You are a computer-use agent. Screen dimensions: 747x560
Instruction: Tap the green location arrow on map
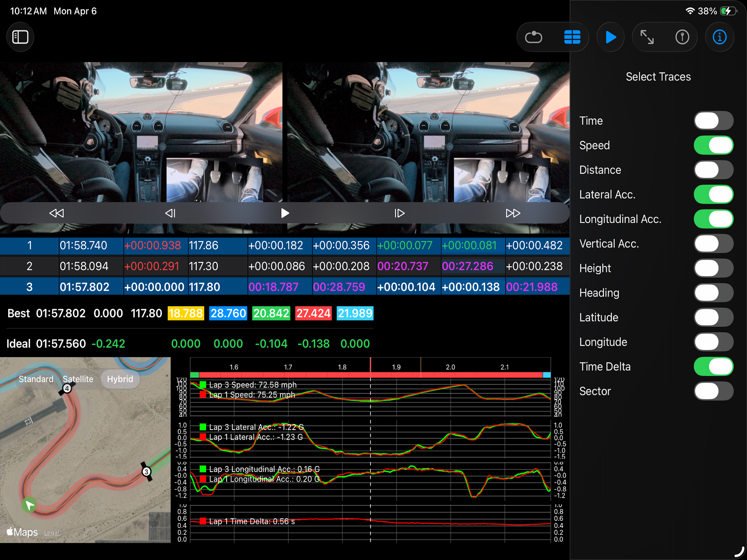(x=29, y=505)
